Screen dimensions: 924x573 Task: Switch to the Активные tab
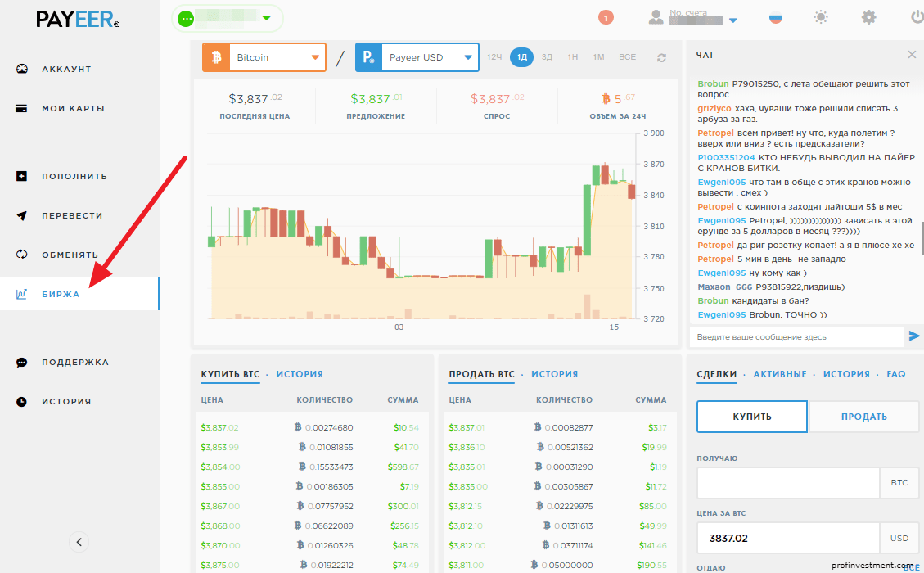pos(780,374)
